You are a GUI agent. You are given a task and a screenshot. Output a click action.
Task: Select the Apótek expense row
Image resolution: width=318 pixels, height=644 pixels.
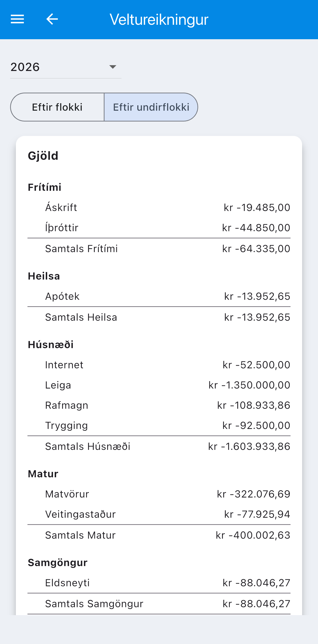point(159,296)
